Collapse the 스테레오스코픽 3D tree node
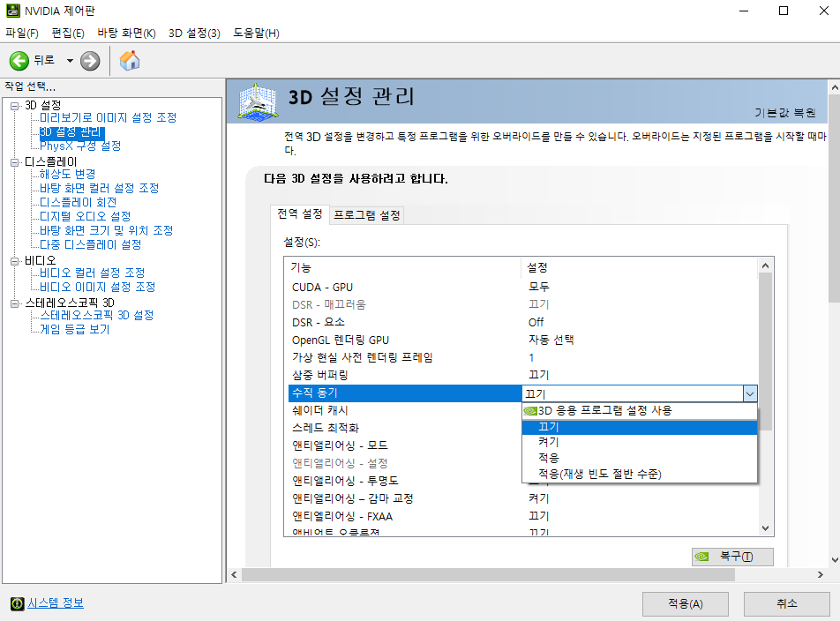This screenshot has height=621, width=840. tap(14, 303)
